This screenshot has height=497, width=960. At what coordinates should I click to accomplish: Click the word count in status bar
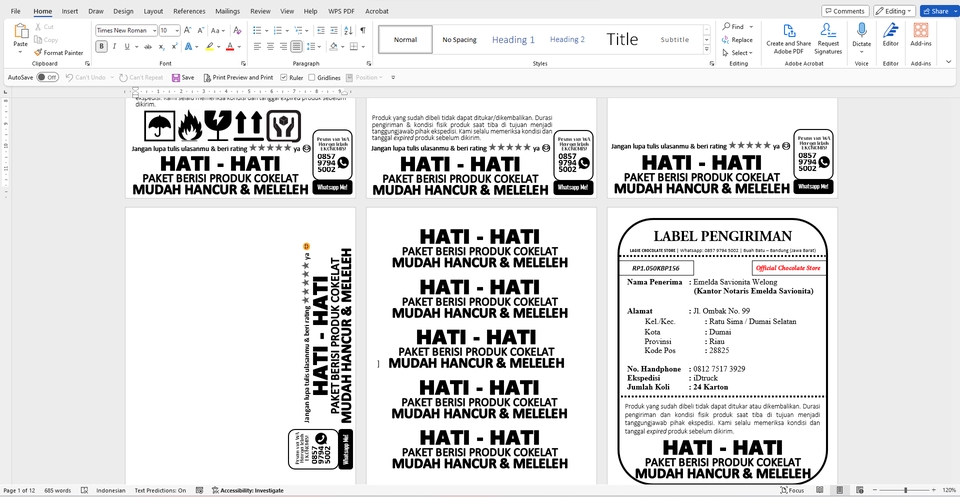point(58,490)
